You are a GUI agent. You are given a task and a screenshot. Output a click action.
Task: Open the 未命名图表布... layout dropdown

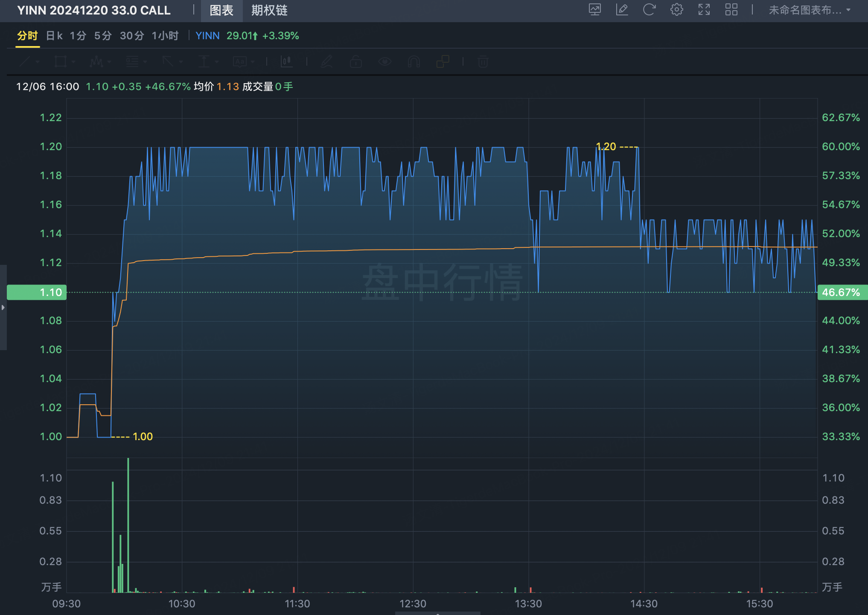(810, 10)
